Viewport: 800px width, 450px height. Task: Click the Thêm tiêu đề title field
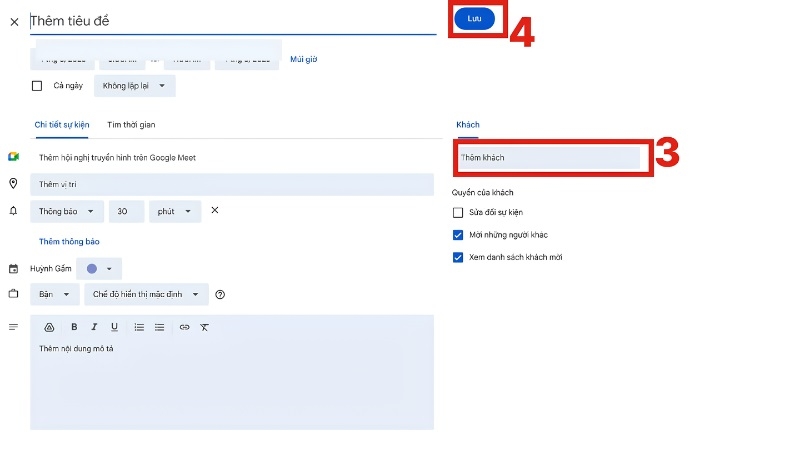tap(233, 21)
